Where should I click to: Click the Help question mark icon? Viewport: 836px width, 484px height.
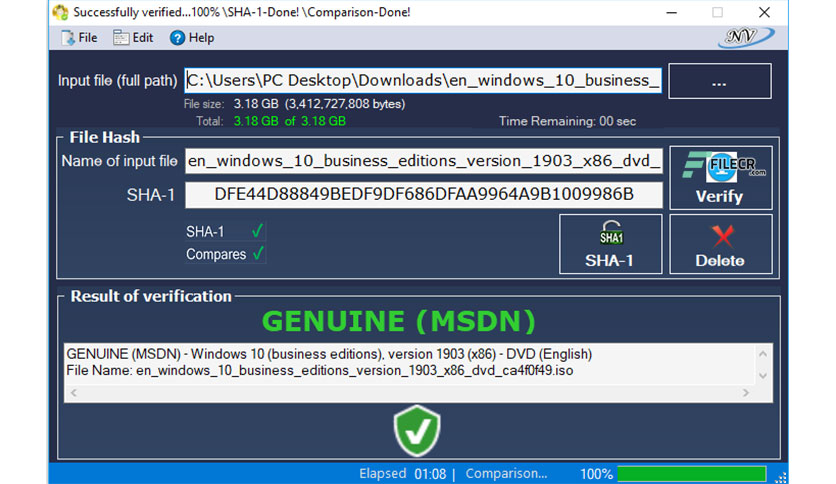pyautogui.click(x=177, y=38)
